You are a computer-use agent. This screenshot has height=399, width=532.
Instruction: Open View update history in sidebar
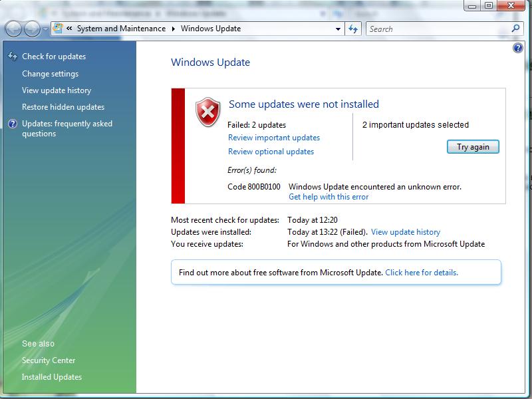click(57, 90)
